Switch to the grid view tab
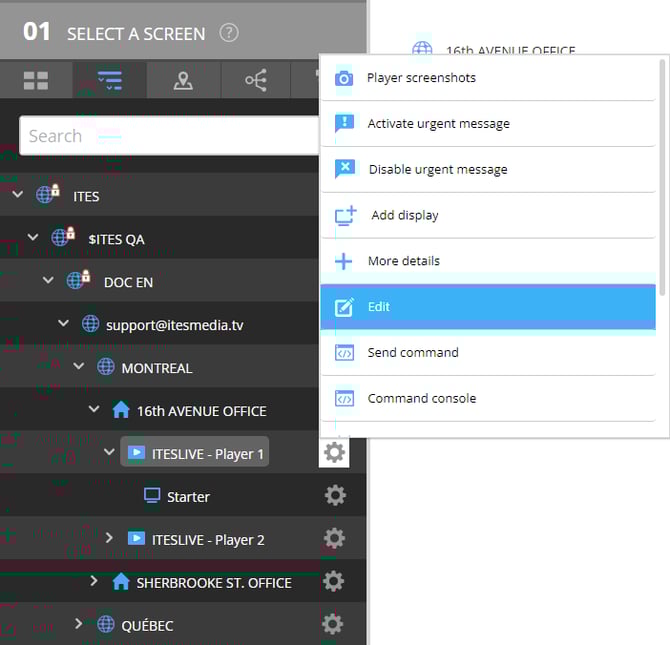Image resolution: width=670 pixels, height=645 pixels. point(36,81)
